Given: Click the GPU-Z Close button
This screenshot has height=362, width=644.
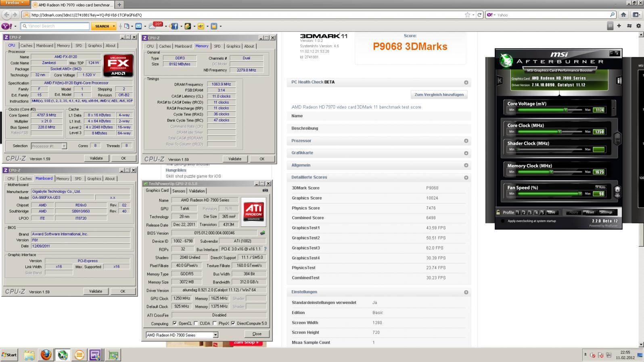Looking at the screenshot, I should pos(257,334).
